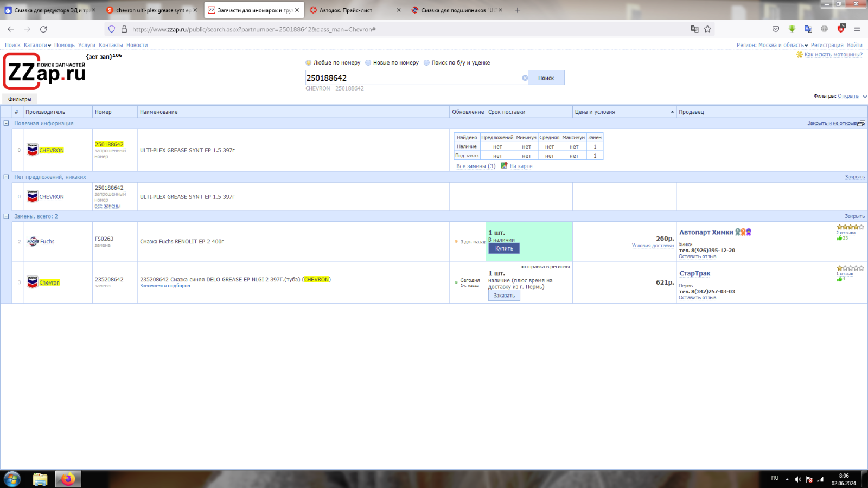The height and width of the screenshot is (488, 868).
Task: Click the Закрыть и не открывать window icon
Action: 861,124
